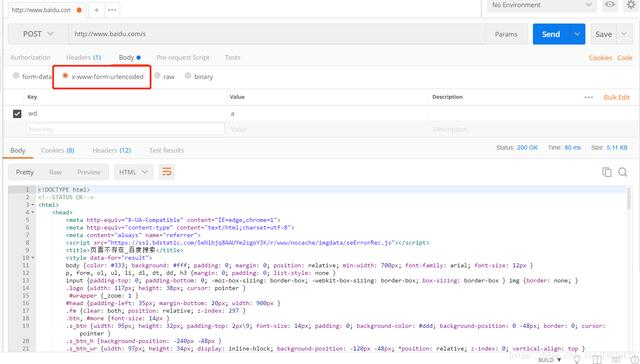
Task: Collapse the style tag on line 10
Action: click(33, 258)
